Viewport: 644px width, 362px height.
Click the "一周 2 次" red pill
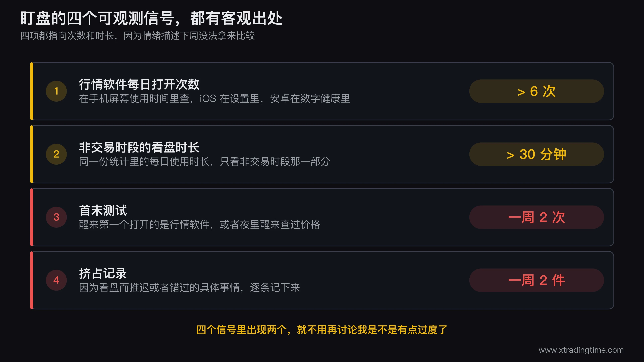536,217
